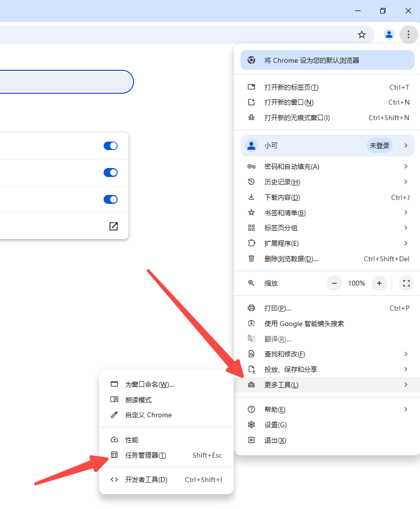
Task: Set Chrome as the default browser
Action: pos(327,60)
